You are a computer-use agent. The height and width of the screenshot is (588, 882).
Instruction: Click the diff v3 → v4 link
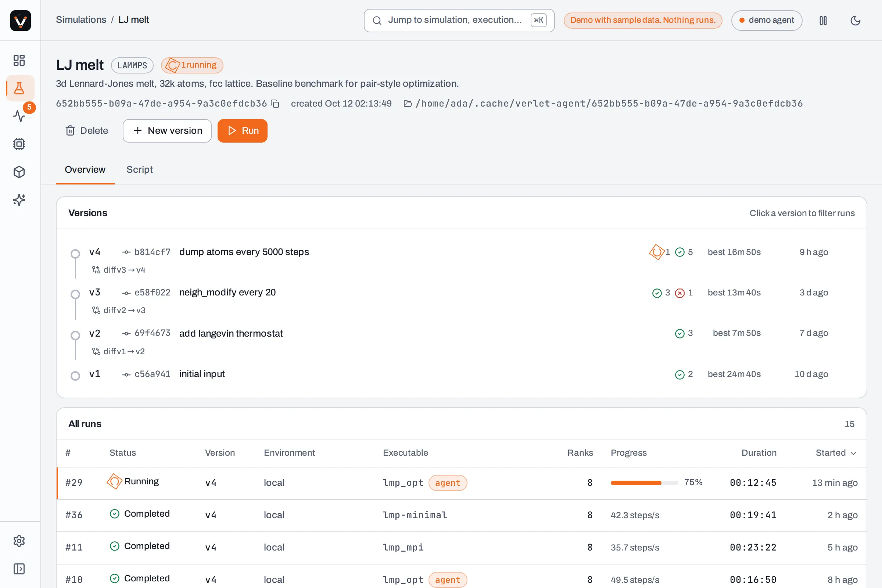click(119, 270)
